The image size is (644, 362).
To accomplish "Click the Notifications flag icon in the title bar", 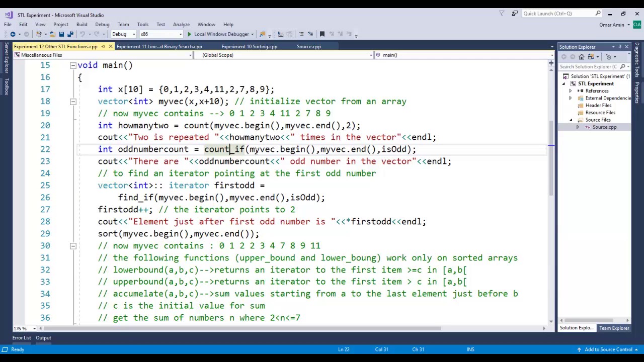I will (502, 14).
